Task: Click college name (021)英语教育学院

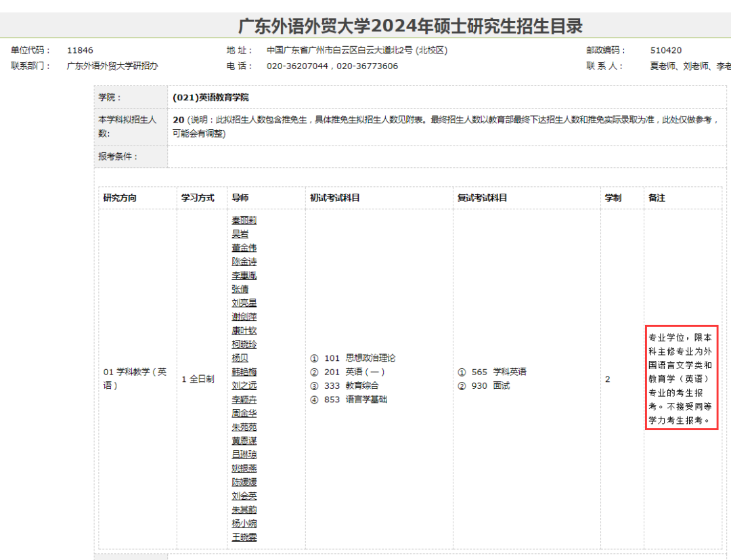Action: click(x=211, y=97)
